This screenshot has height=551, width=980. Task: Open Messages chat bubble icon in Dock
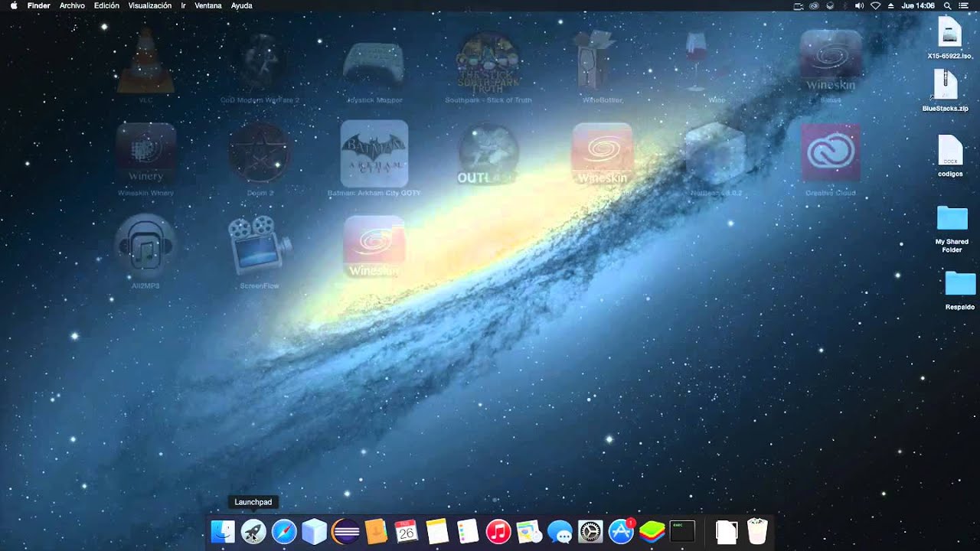tap(560, 531)
